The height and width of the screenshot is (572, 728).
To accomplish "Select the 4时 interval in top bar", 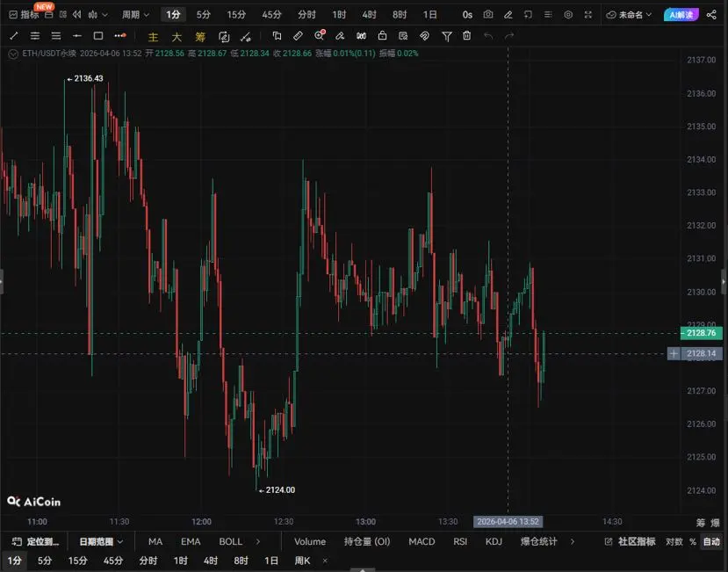I will (x=369, y=15).
